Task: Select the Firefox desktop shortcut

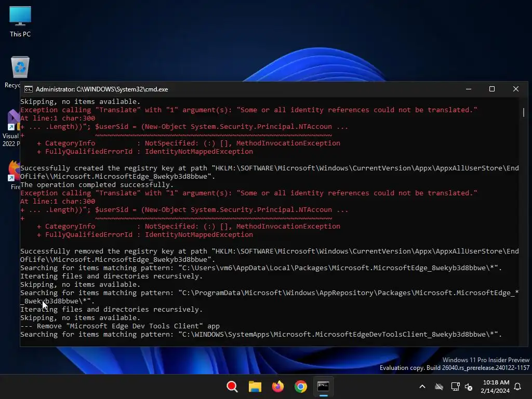Action: coord(14,175)
